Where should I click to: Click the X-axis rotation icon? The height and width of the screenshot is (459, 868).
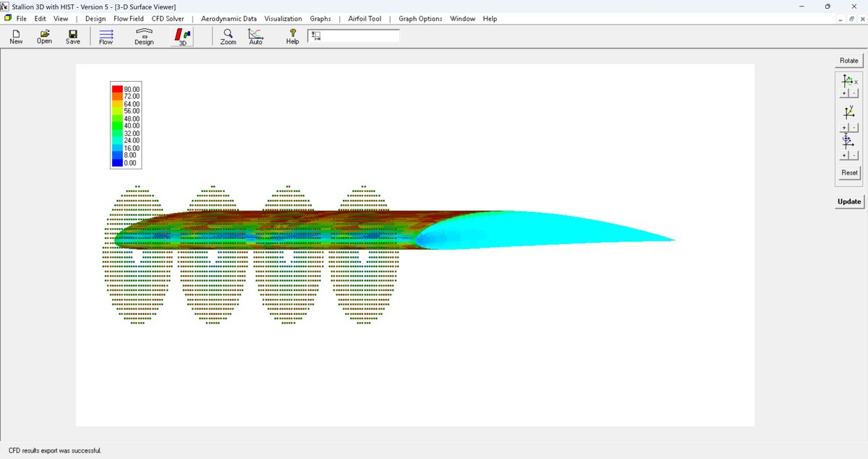coord(849,80)
